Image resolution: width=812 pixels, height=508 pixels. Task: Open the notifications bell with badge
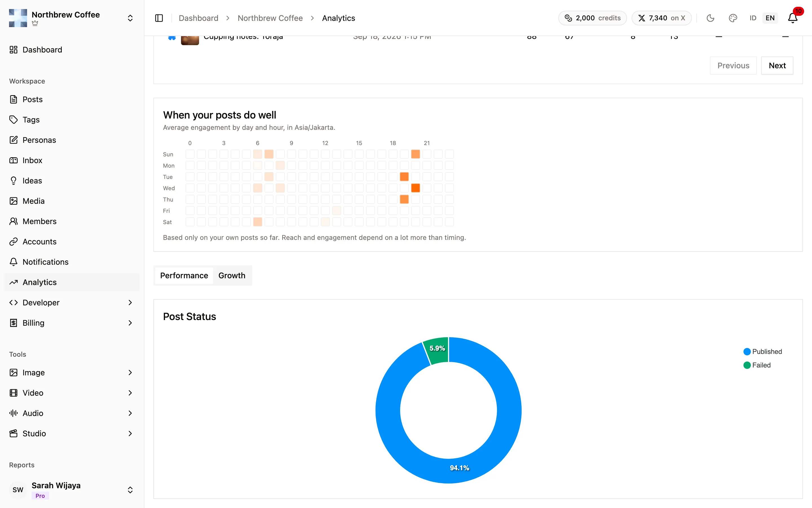[x=793, y=17]
